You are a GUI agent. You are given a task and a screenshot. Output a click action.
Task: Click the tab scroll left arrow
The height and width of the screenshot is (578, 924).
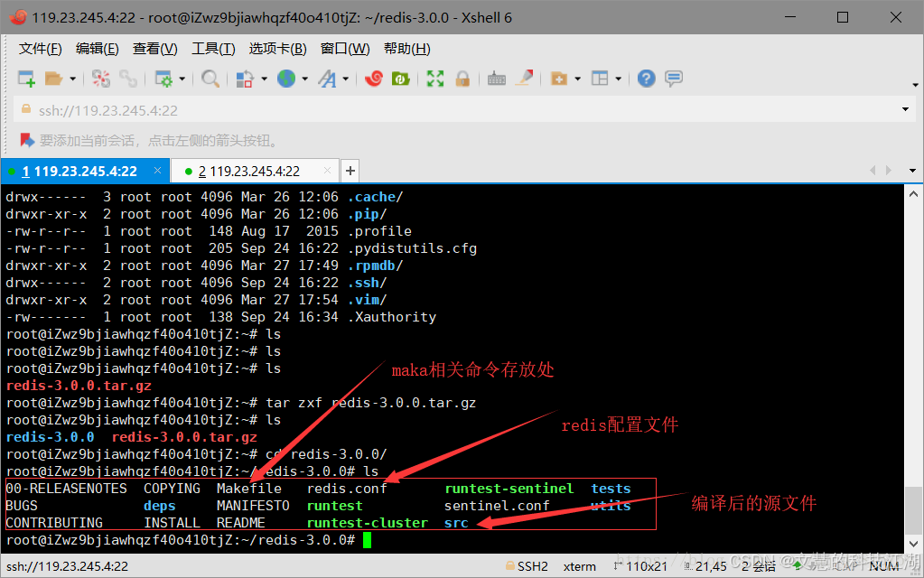pyautogui.click(x=873, y=171)
